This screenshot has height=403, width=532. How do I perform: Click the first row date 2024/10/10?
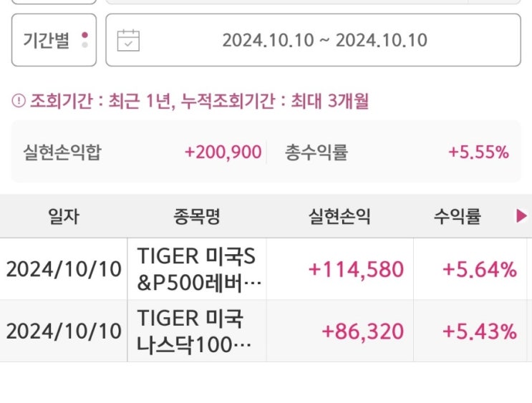pyautogui.click(x=63, y=269)
